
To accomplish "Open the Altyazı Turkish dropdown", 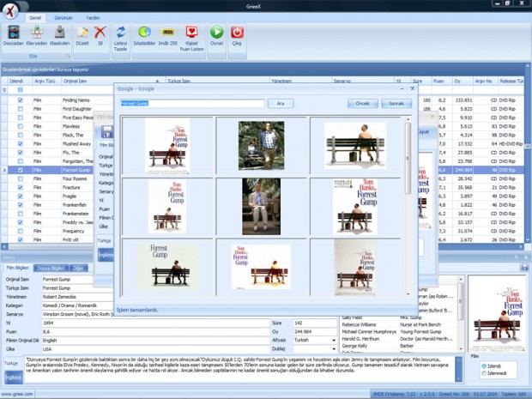I will click(x=334, y=341).
